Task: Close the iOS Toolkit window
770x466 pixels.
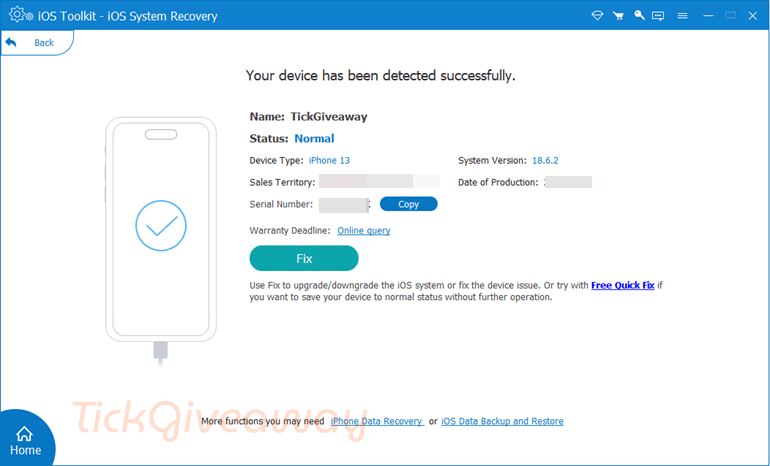Action: tap(753, 16)
